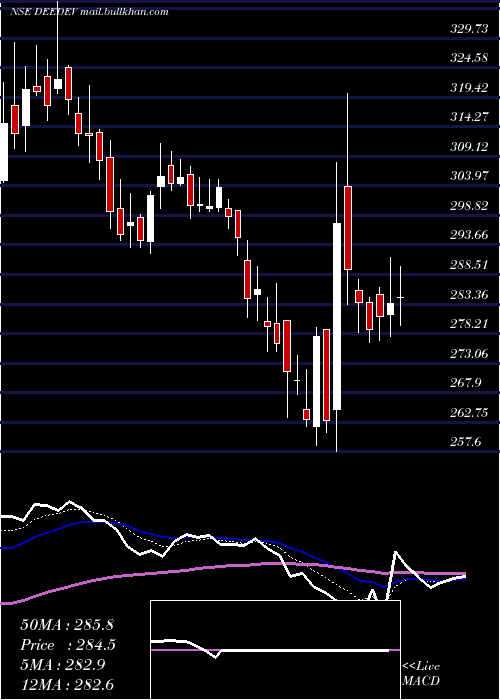Click the Price : 284.5 readout

point(68,645)
